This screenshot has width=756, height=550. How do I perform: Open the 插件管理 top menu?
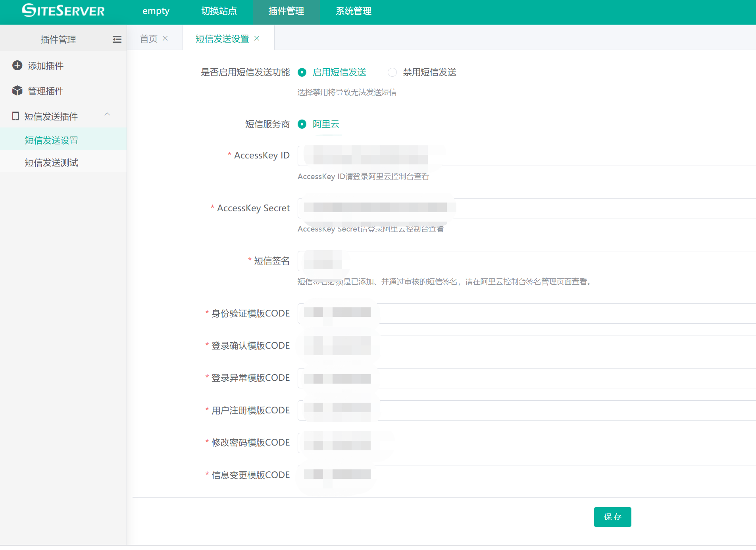coord(286,11)
